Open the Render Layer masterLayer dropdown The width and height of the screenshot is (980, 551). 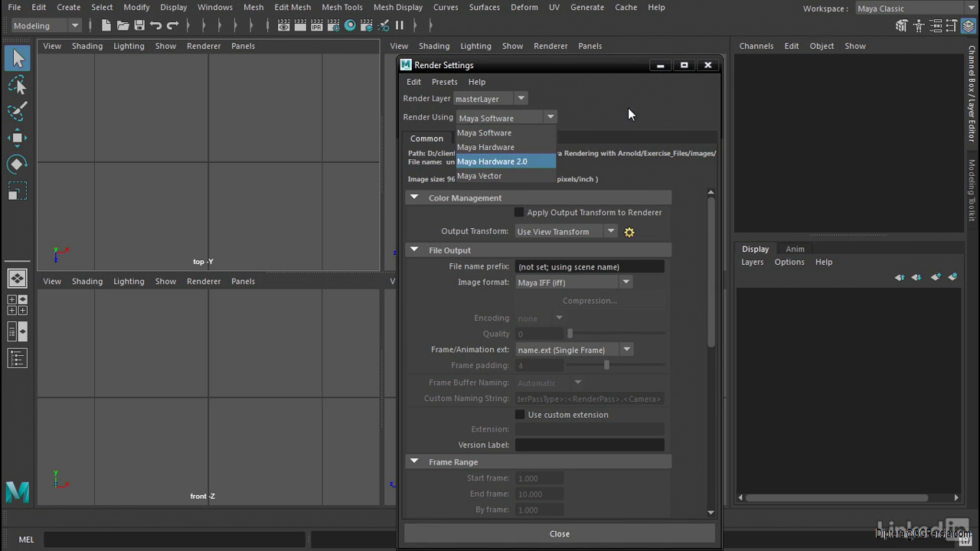click(x=490, y=99)
